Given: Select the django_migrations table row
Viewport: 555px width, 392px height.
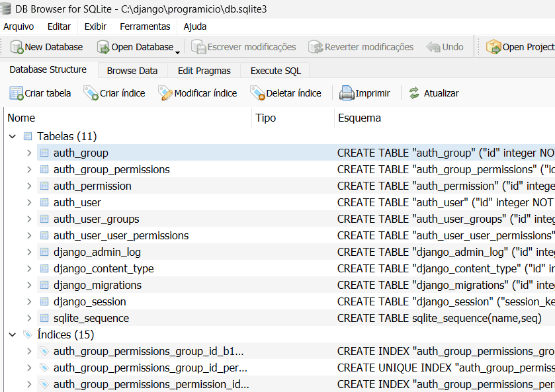Looking at the screenshot, I should [97, 285].
